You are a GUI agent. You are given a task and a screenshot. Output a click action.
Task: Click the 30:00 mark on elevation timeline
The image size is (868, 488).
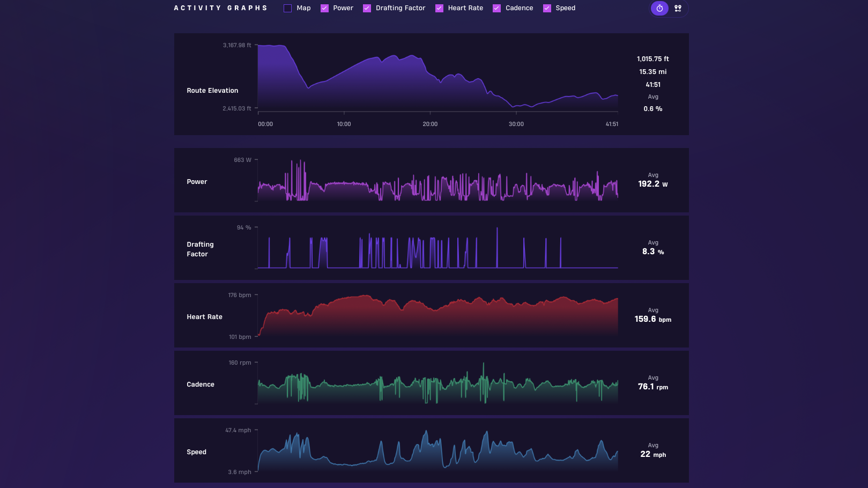pyautogui.click(x=516, y=124)
